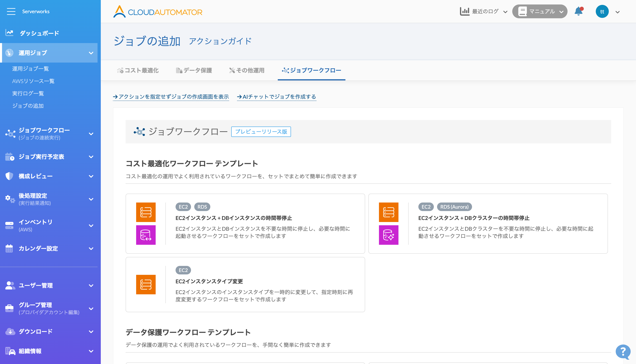Image resolution: width=636 pixels, height=364 pixels.
Task: Click the ユーザー管理 people icon
Action: click(x=10, y=286)
